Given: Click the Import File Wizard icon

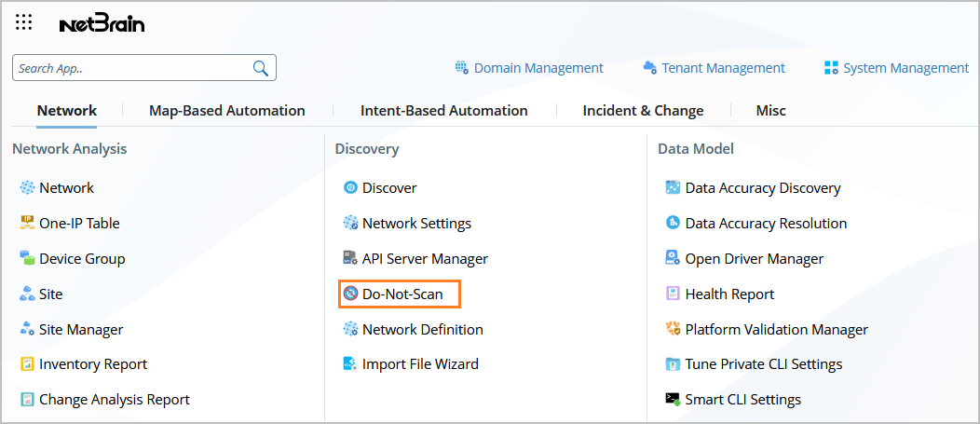Looking at the screenshot, I should click(350, 363).
